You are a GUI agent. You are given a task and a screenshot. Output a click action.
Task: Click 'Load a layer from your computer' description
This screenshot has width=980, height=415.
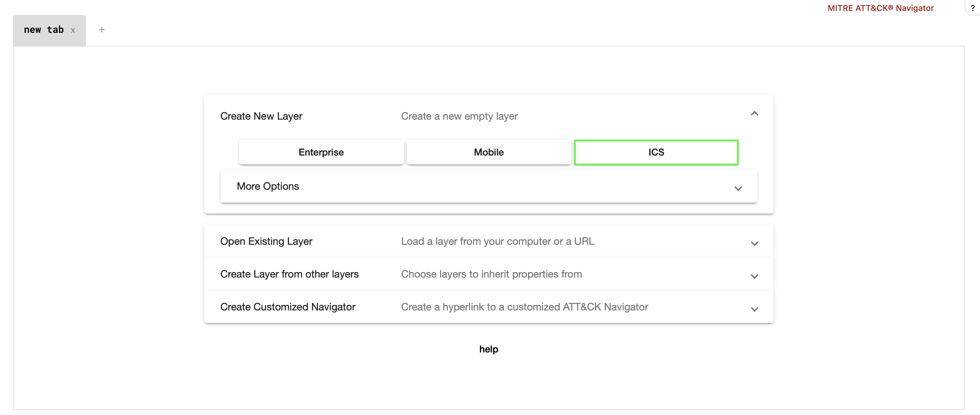coord(497,241)
